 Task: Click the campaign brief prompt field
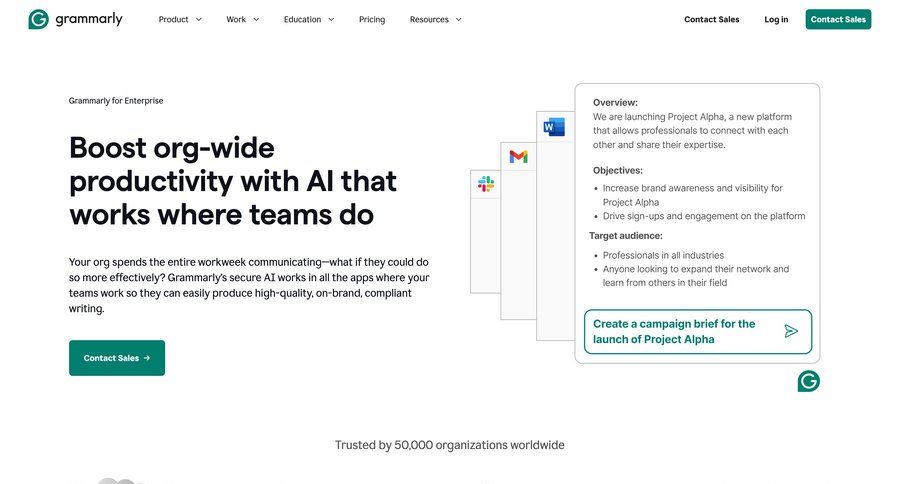tap(680, 331)
